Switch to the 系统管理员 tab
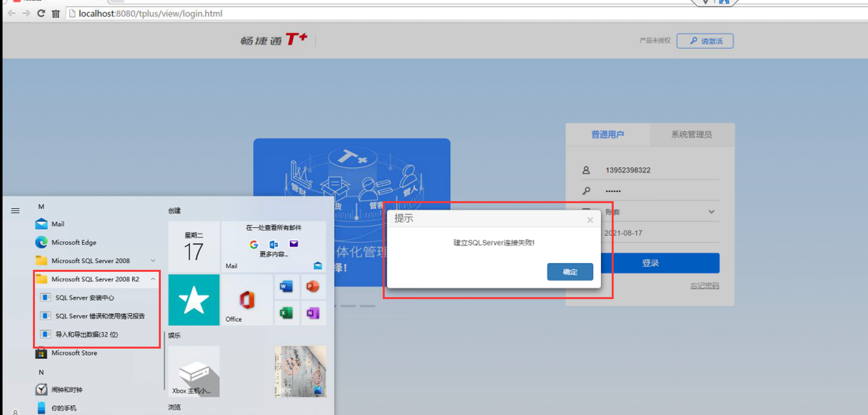This screenshot has width=868, height=415. pyautogui.click(x=692, y=134)
